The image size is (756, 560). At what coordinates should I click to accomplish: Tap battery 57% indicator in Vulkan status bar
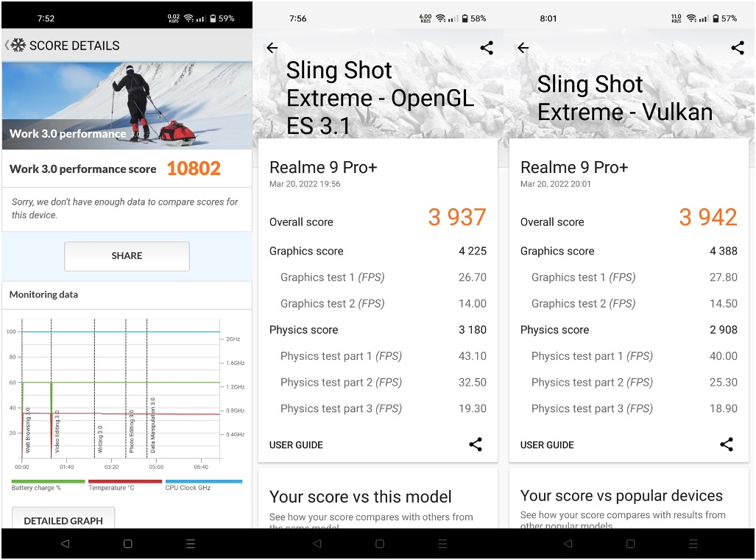(x=724, y=18)
